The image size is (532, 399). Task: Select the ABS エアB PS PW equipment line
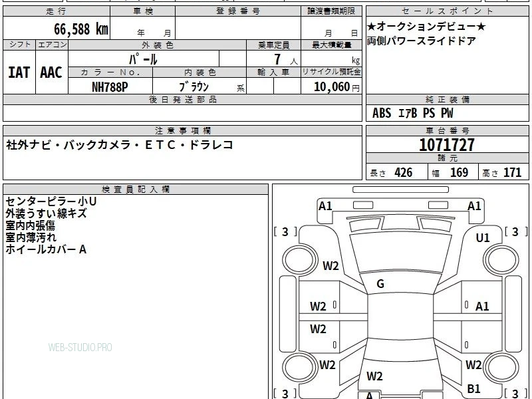point(412,113)
